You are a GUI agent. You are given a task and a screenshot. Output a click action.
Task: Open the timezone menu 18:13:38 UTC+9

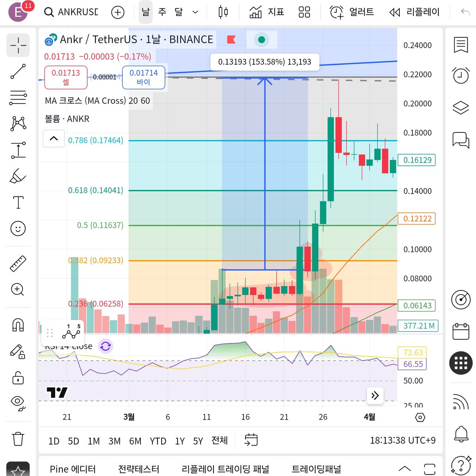click(403, 441)
